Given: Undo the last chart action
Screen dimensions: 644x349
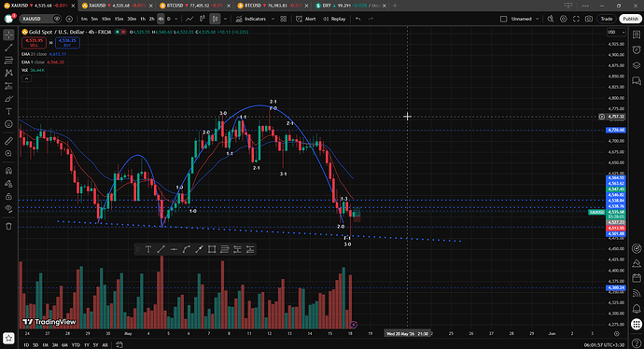Looking at the screenshot, I should [358, 19].
